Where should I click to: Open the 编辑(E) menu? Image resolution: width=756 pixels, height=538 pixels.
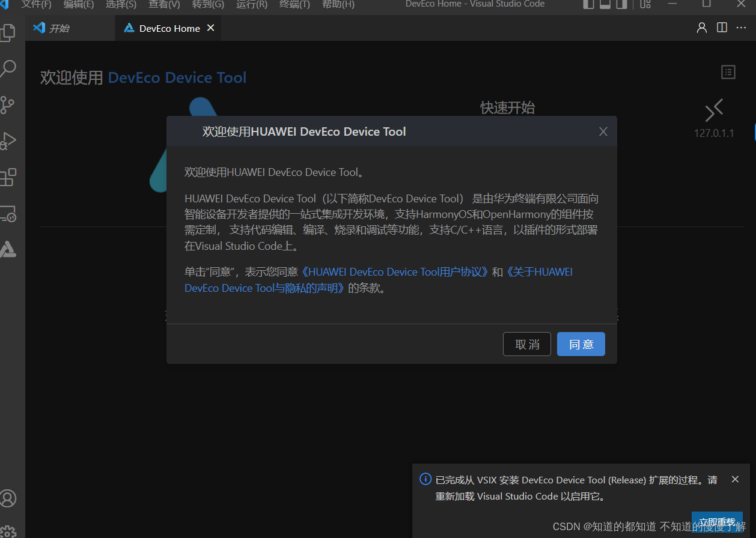click(x=79, y=4)
